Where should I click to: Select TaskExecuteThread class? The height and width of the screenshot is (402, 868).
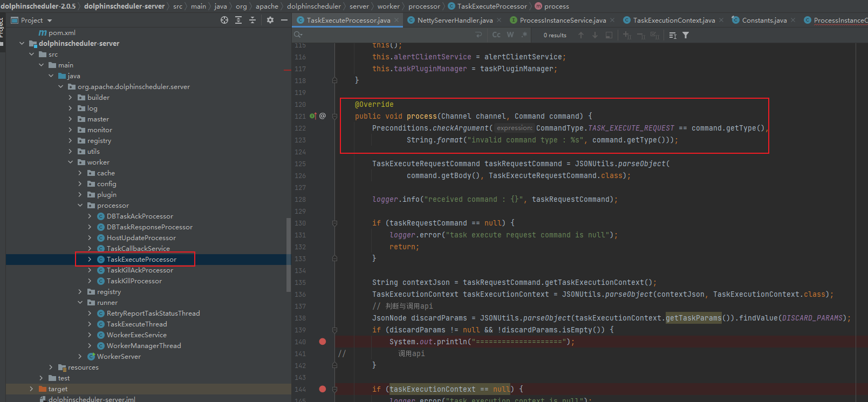click(137, 324)
